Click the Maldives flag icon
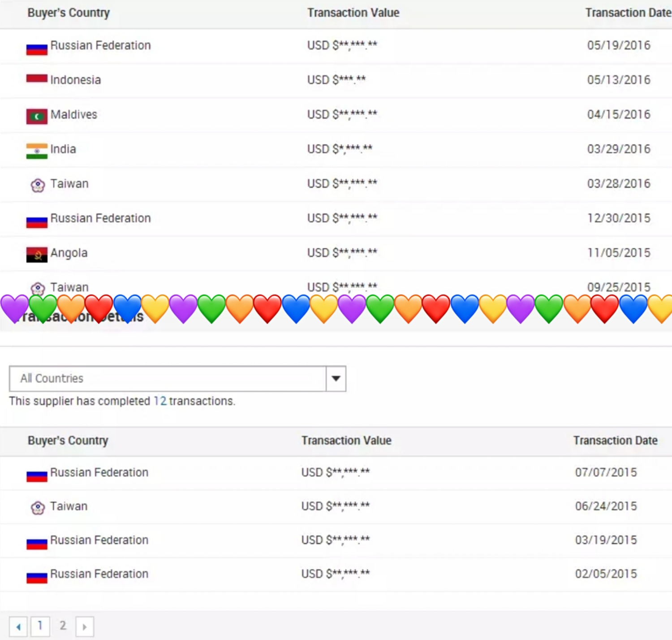Screen dimensions: 672x640 [x=37, y=116]
